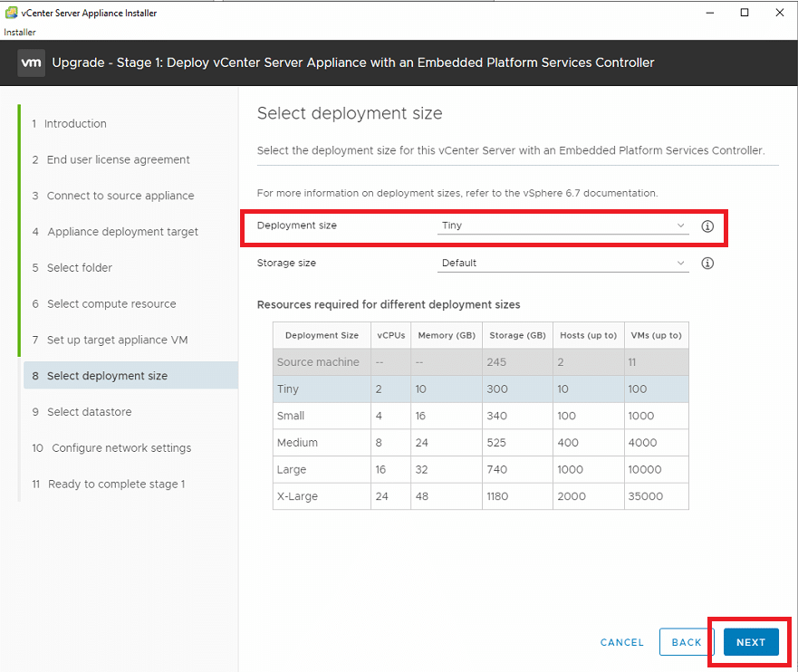Image resolution: width=798 pixels, height=672 pixels.
Task: Maximize the installer window
Action: pyautogui.click(x=745, y=13)
